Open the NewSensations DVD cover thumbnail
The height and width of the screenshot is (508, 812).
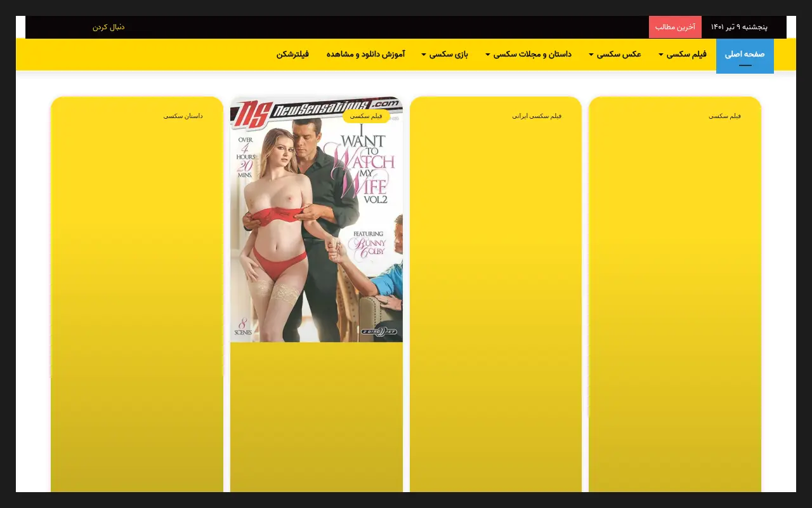pos(316,220)
